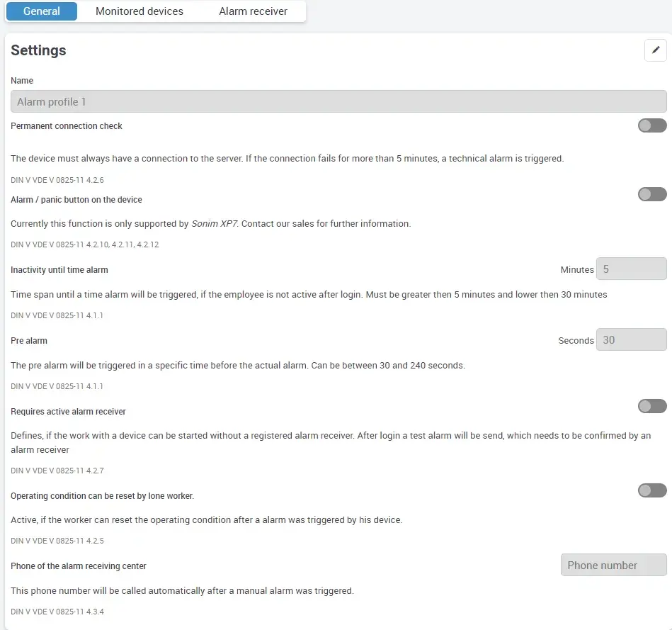Click the Settings heading
Screen dimensions: 672x630
(x=38, y=50)
